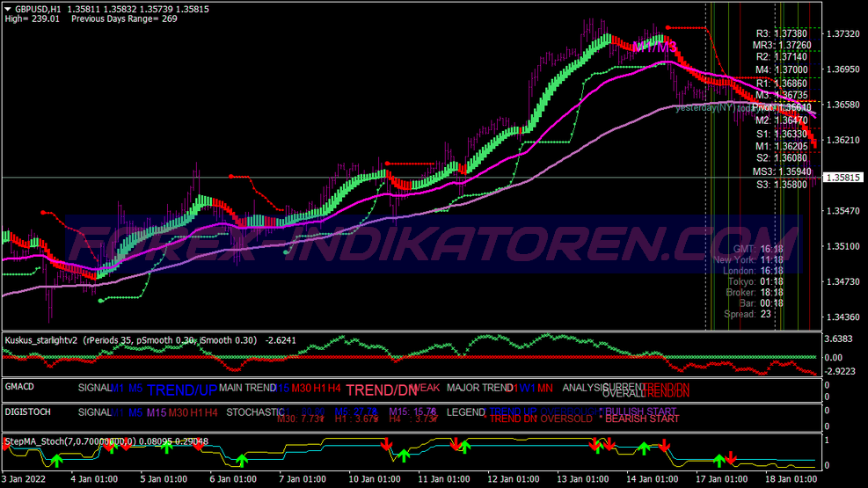Select the S1: 1.36330 pivot label
868x488 pixels.
[781, 134]
